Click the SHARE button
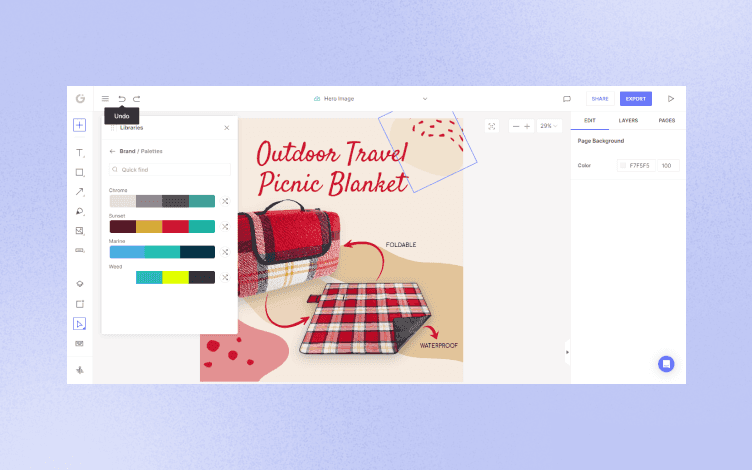 600,99
